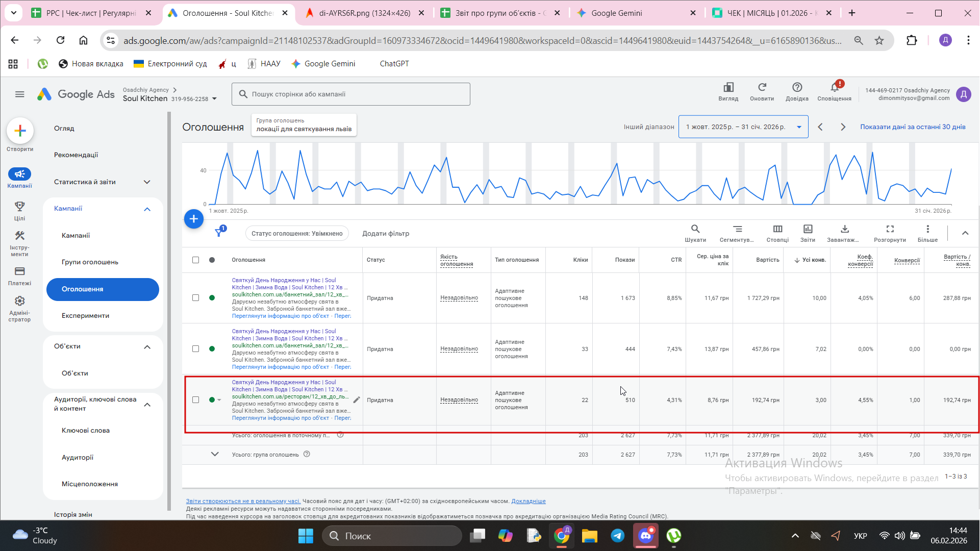This screenshot has height=551, width=980.
Task: Click the Columns (Стовпці) toolbar icon
Action: click(777, 230)
